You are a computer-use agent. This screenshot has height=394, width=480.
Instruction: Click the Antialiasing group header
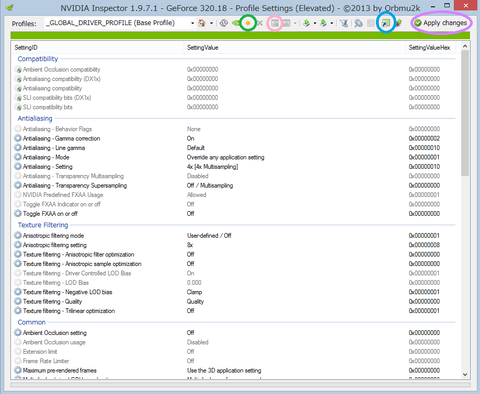pos(35,118)
